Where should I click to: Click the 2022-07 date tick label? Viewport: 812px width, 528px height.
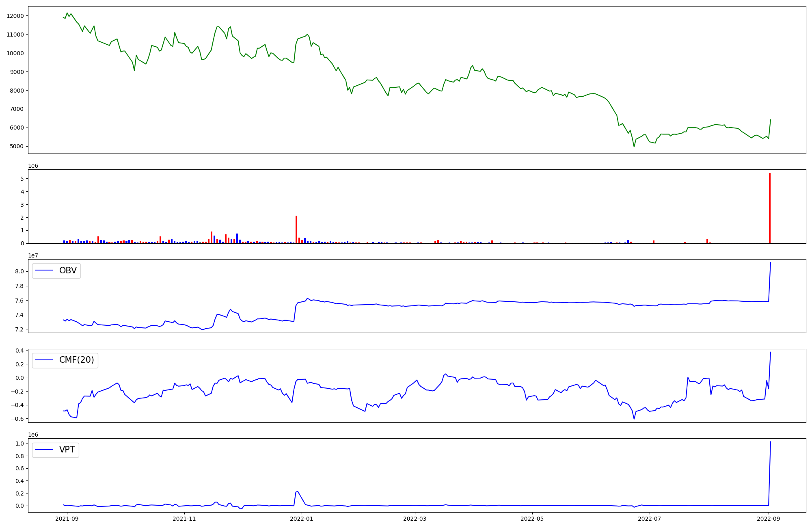click(x=650, y=519)
